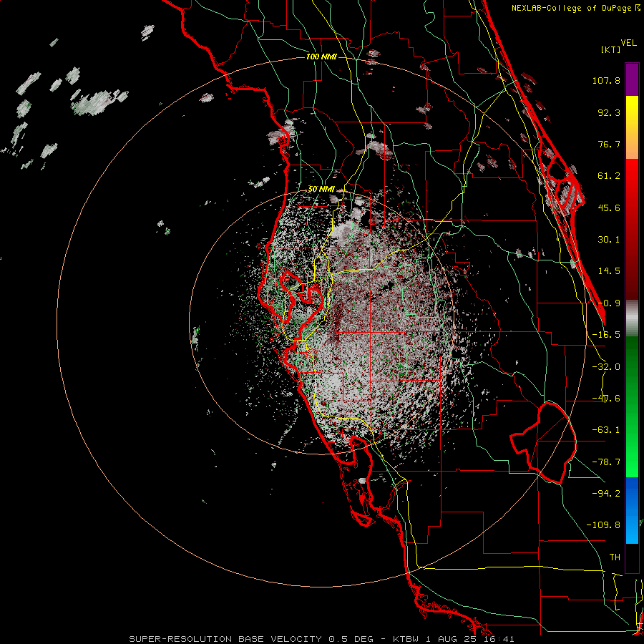Click the 30.1 legend value
The height and width of the screenshot is (644, 644).
[x=609, y=240]
